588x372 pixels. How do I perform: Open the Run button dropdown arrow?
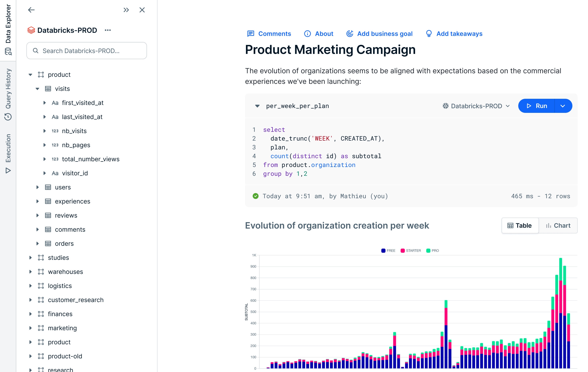click(563, 106)
